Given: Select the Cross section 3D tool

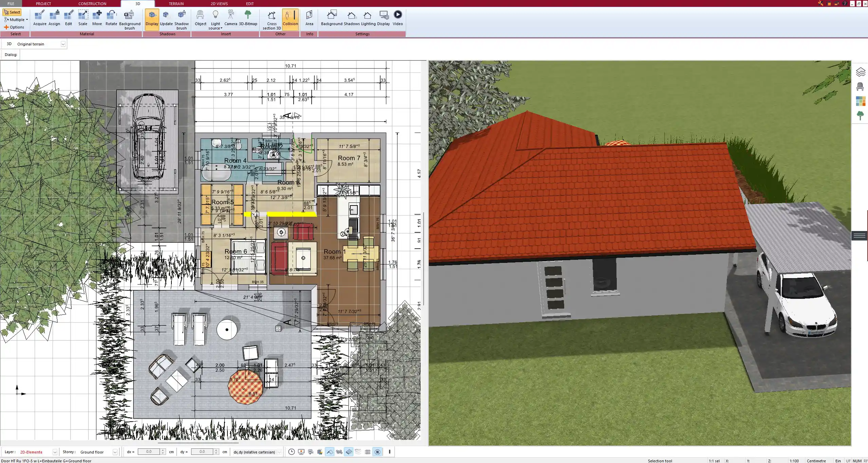Looking at the screenshot, I should click(271, 19).
